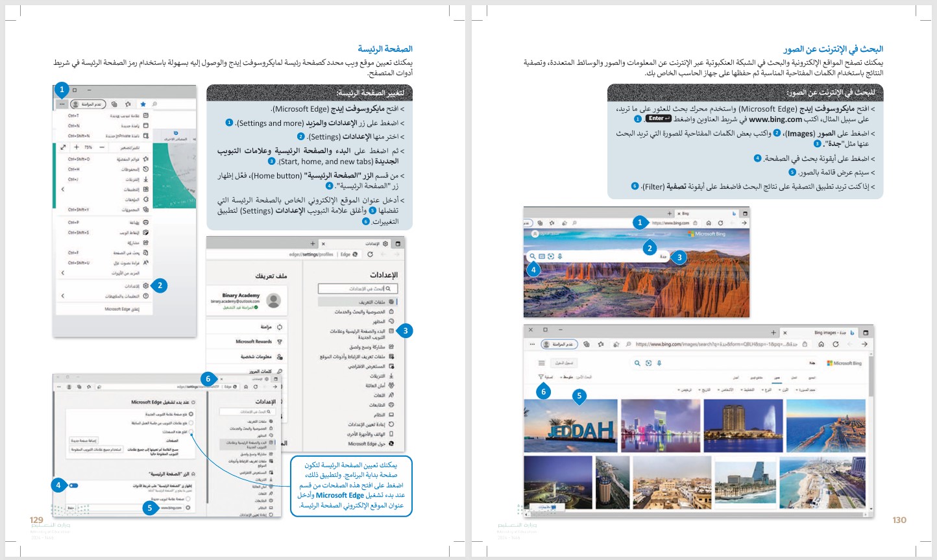Select the open-new-tab startup radio option
This screenshot has width=937, height=560.
[x=191, y=414]
